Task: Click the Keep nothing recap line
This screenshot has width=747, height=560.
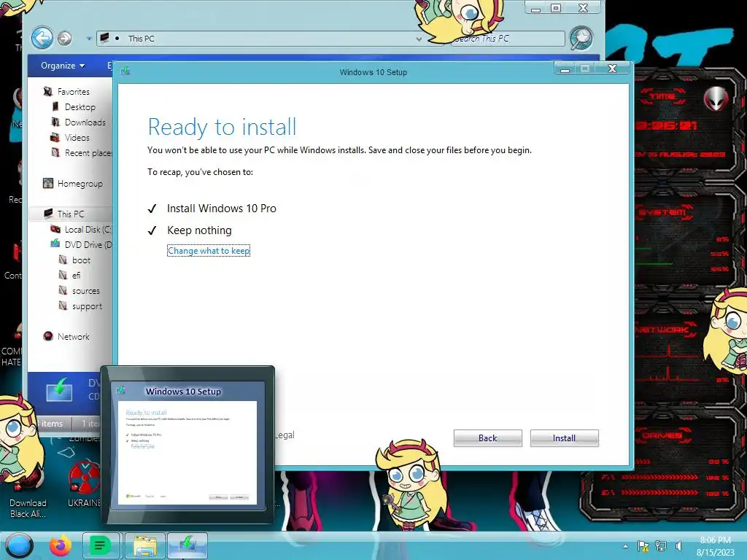Action: [199, 230]
